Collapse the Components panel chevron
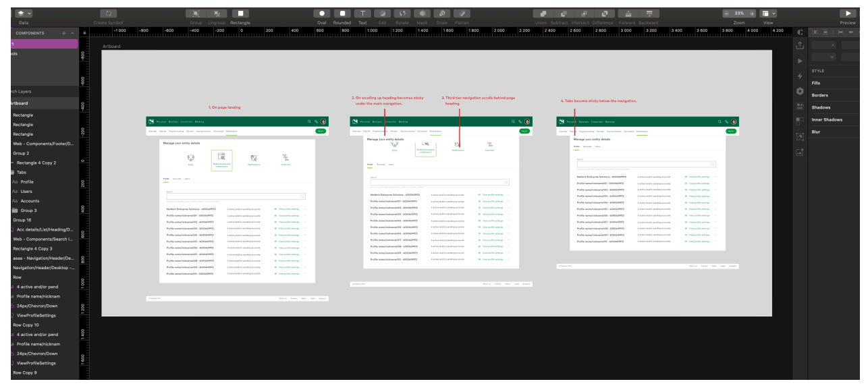 click(x=73, y=33)
